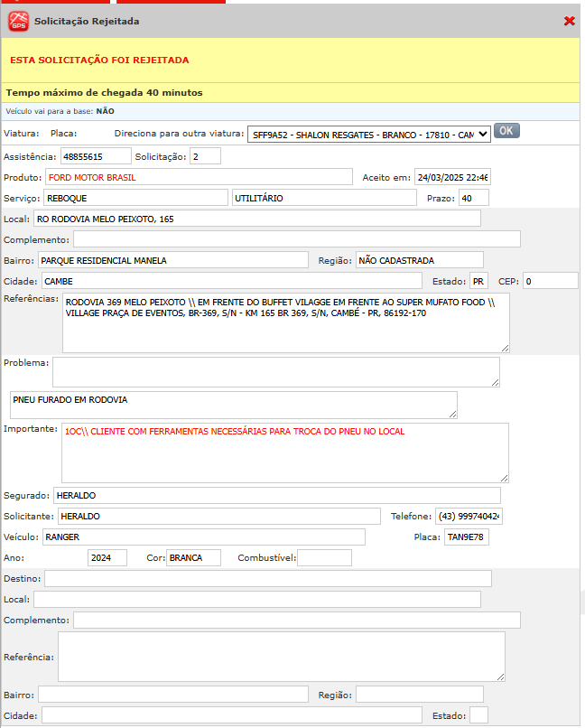The image size is (585, 728).
Task: Close the Solicitação Rejeitada dialog
Action: pos(569,21)
